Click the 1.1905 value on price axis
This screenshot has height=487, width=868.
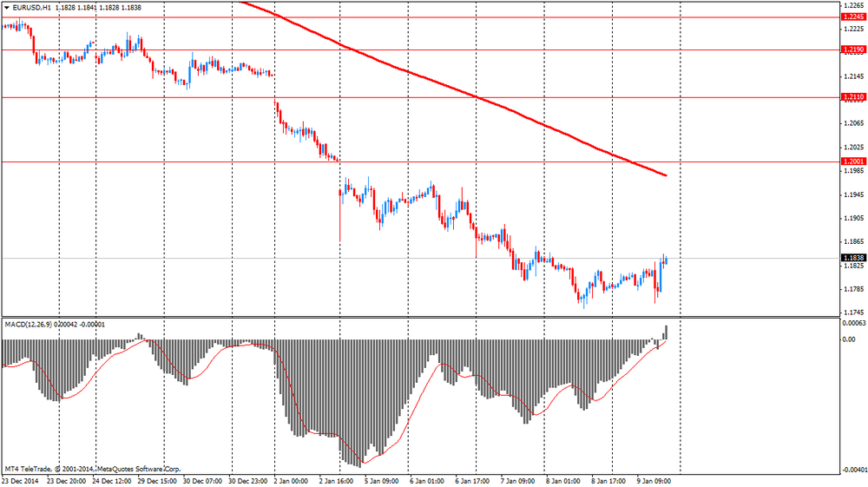pos(853,218)
